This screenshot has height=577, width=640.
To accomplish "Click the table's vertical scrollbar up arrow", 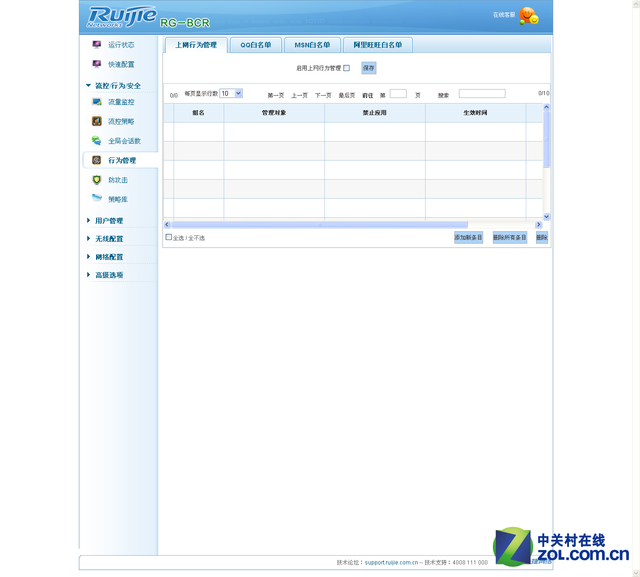I will pyautogui.click(x=547, y=107).
